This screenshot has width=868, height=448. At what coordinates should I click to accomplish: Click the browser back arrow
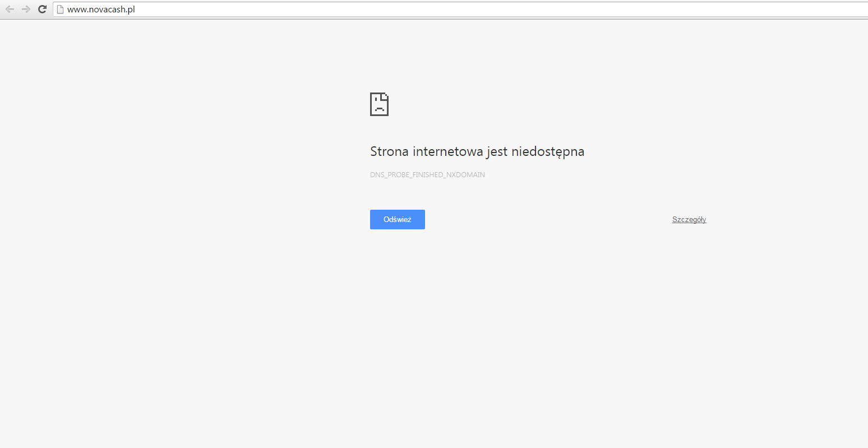[x=10, y=9]
